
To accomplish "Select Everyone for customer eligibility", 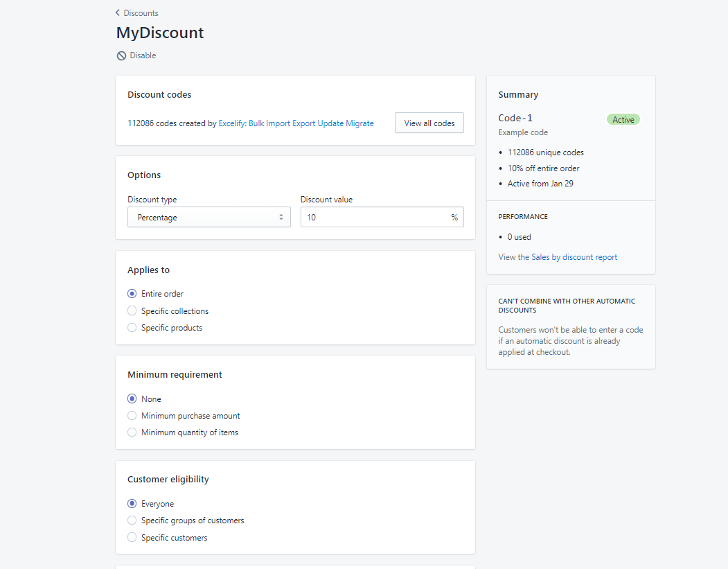I will [x=132, y=504].
